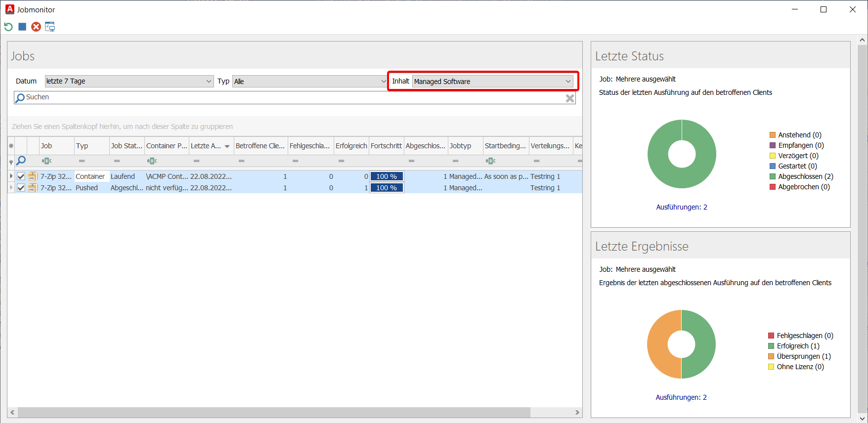Image resolution: width=868 pixels, height=423 pixels.
Task: Uncheck the 7-Zip Container job checkbox
Action: (21, 176)
